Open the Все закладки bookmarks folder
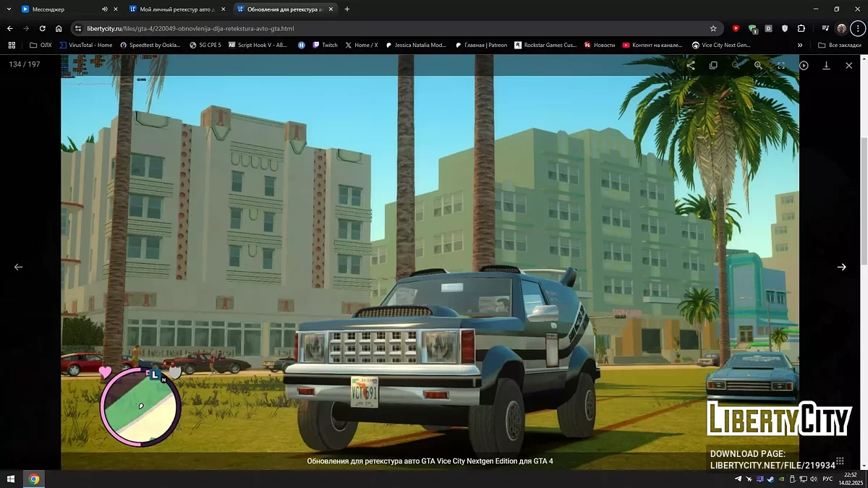Screen dimensions: 868x488 [x=840, y=45]
